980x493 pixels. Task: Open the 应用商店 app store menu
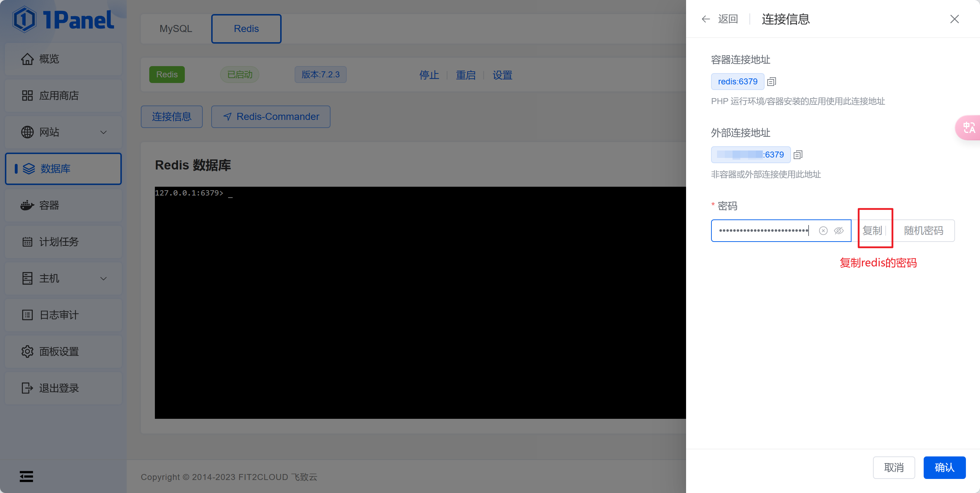(63, 95)
